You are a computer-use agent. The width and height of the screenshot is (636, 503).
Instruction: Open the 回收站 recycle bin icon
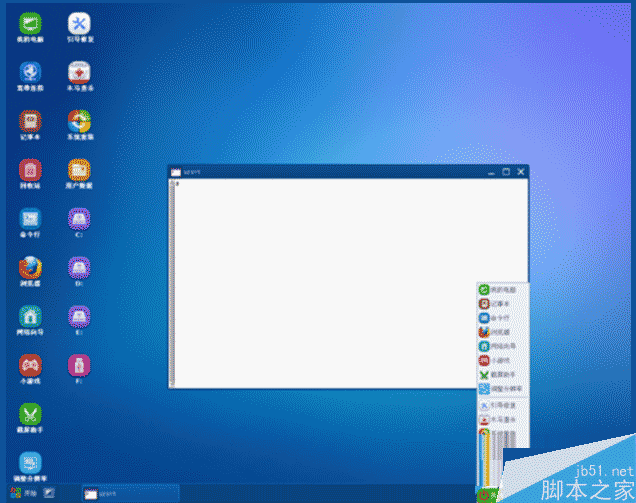point(31,170)
